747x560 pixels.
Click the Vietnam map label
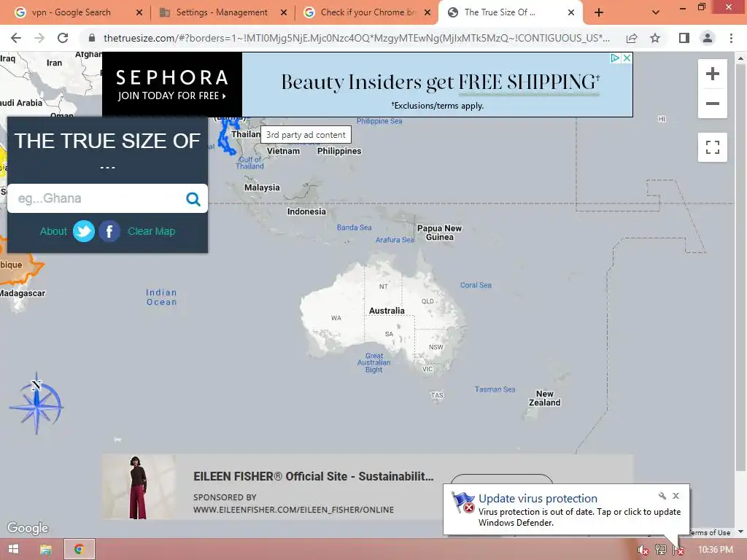pyautogui.click(x=283, y=151)
